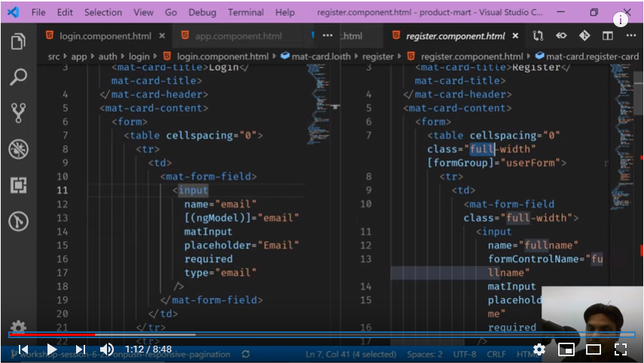Play the video
Screen dimensions: 644x363
tap(51, 349)
